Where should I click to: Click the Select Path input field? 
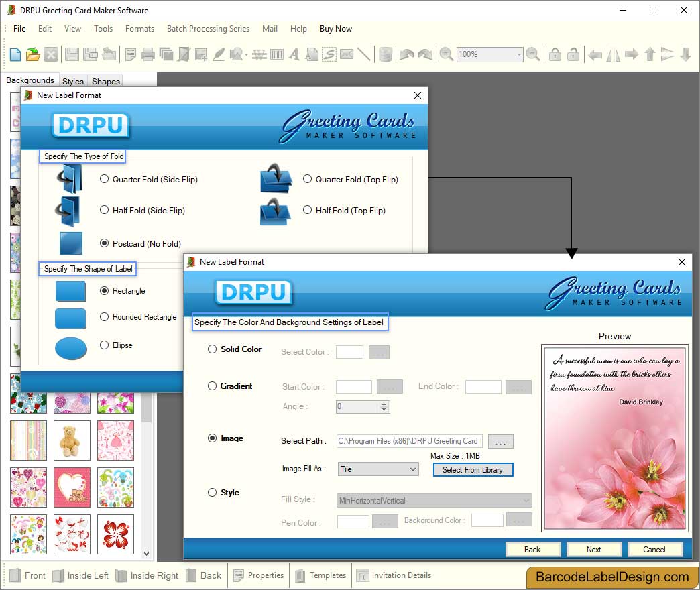tap(410, 441)
